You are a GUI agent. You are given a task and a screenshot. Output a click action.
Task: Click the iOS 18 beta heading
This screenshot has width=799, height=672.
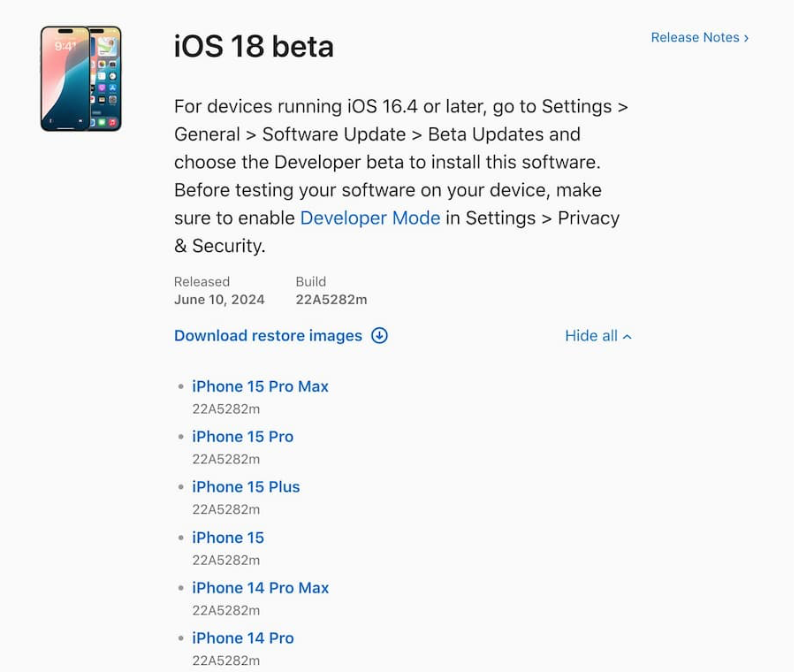point(254,47)
